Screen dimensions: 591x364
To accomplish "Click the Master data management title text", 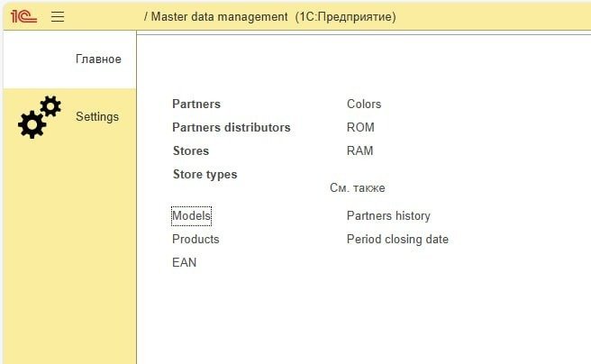I will pyautogui.click(x=219, y=16).
